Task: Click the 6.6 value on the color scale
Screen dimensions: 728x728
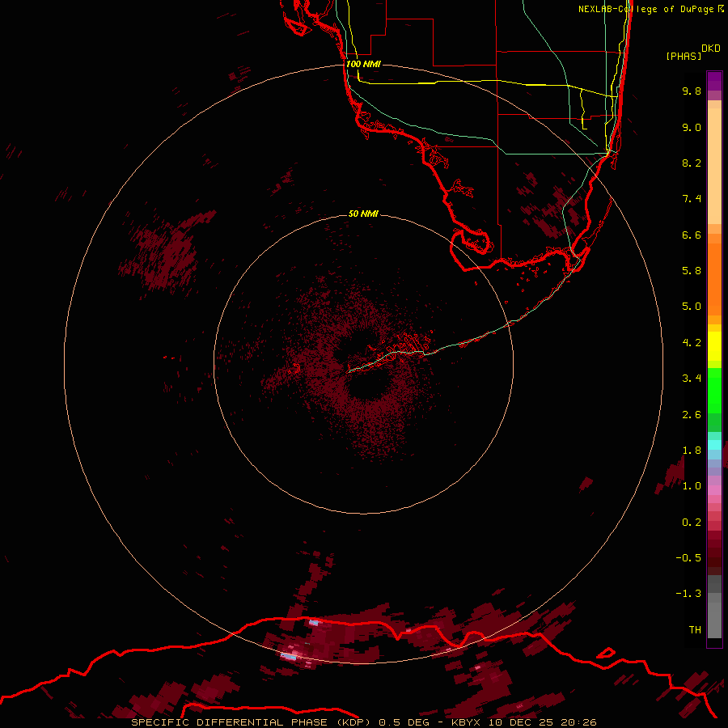Action: (692, 235)
